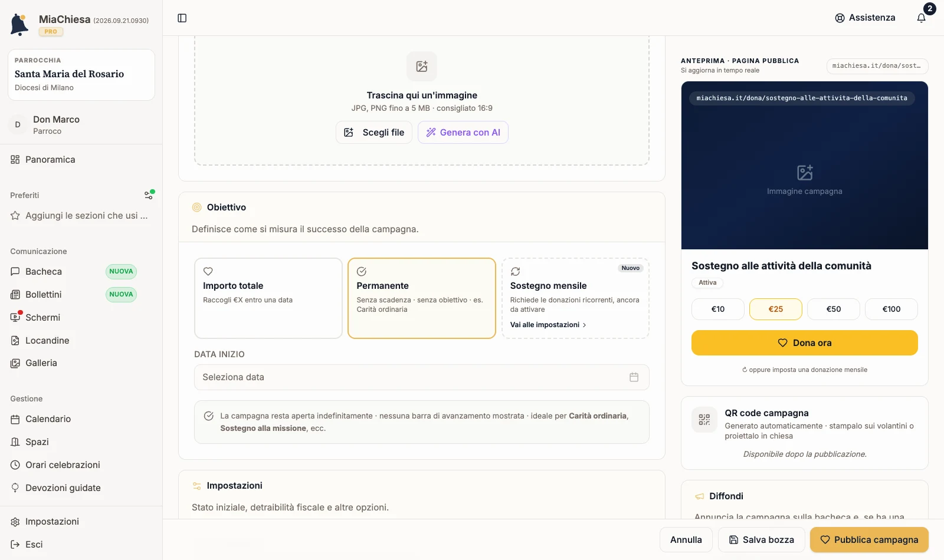This screenshot has height=560, width=944.
Task: Click the Panoramica grid icon
Action: coord(15,160)
